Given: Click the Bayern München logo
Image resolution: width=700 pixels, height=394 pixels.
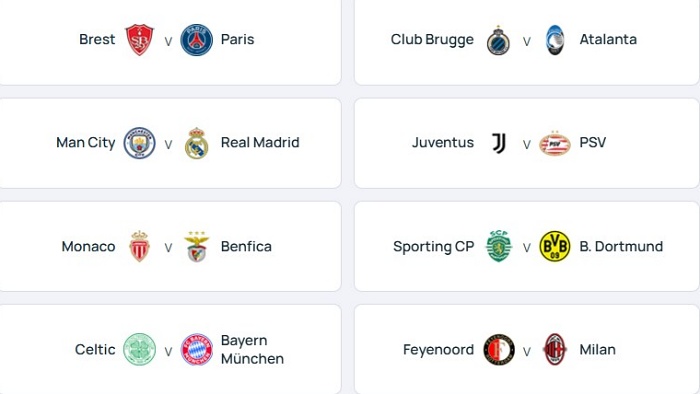Looking at the screenshot, I should 196,349.
